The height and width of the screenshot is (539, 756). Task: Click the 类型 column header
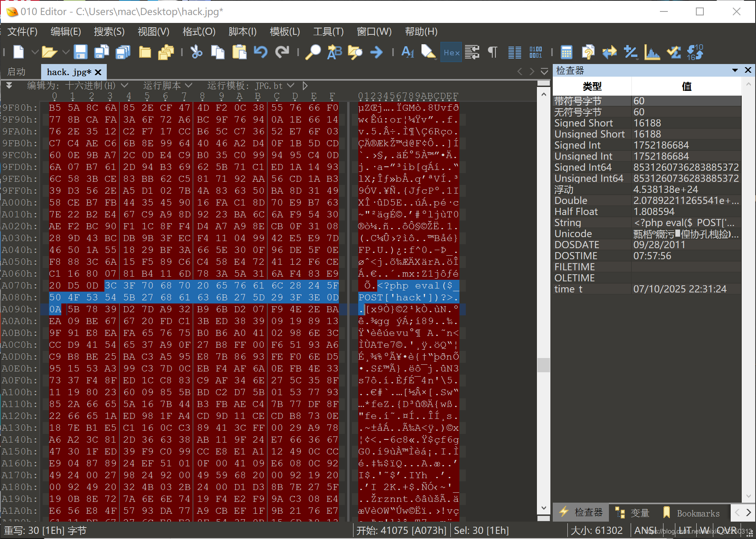(x=592, y=86)
